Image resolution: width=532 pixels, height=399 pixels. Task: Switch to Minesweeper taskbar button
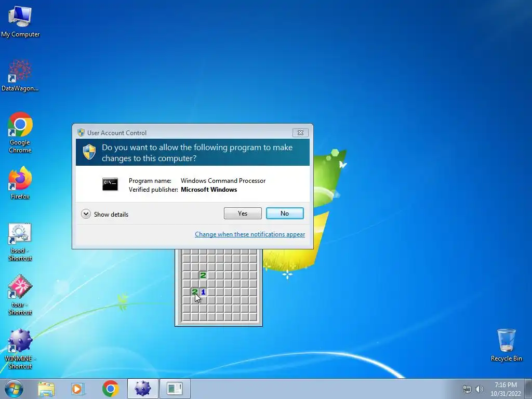142,389
